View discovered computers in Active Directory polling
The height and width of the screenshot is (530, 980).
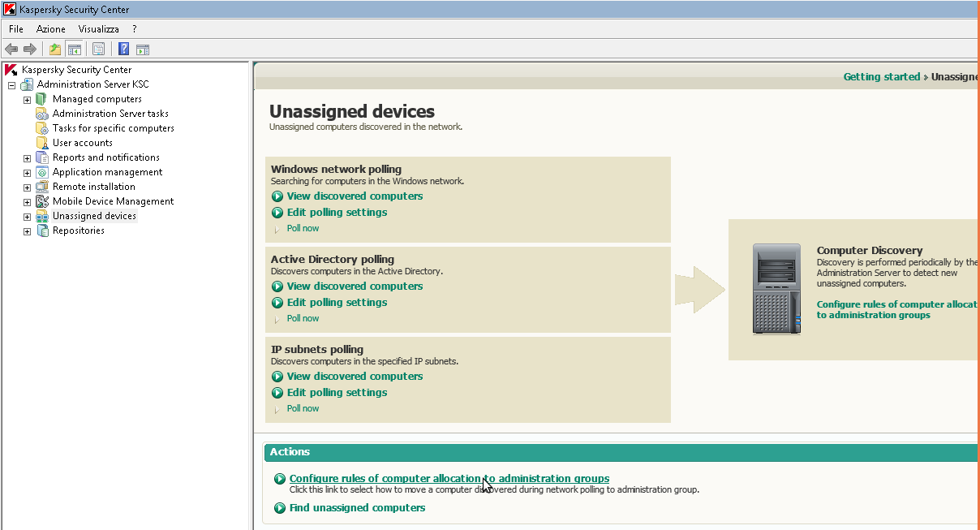355,287
